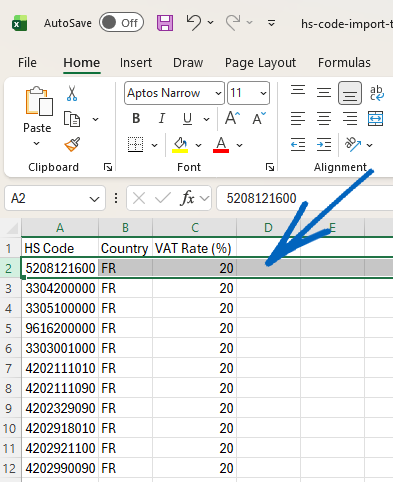Image resolution: width=393 pixels, height=482 pixels.
Task: Apply cell borders icon
Action: point(136,145)
